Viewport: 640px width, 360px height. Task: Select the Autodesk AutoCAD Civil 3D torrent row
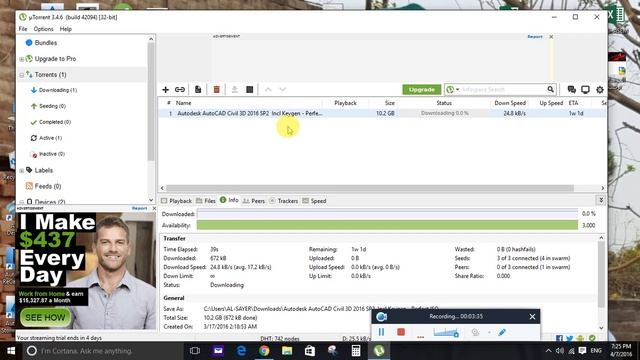382,113
